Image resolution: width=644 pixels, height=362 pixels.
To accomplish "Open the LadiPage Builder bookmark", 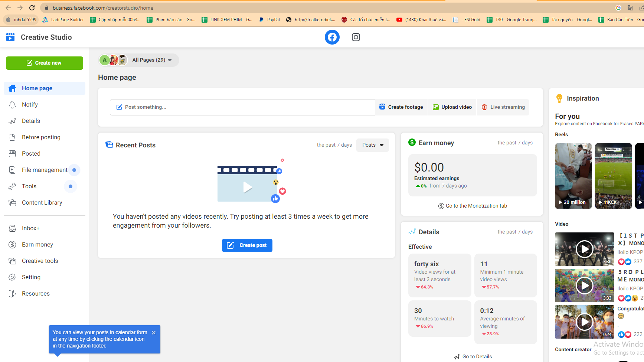I will [63, 20].
